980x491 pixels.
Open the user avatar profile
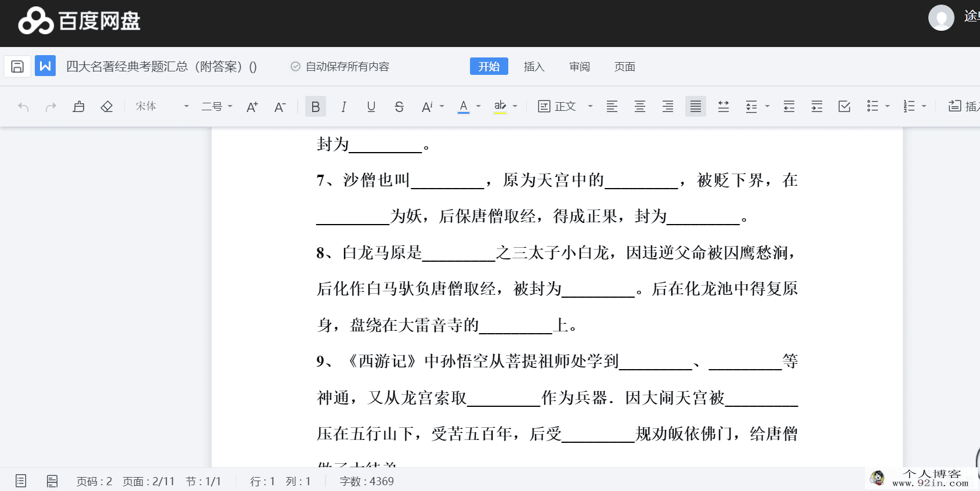click(941, 17)
